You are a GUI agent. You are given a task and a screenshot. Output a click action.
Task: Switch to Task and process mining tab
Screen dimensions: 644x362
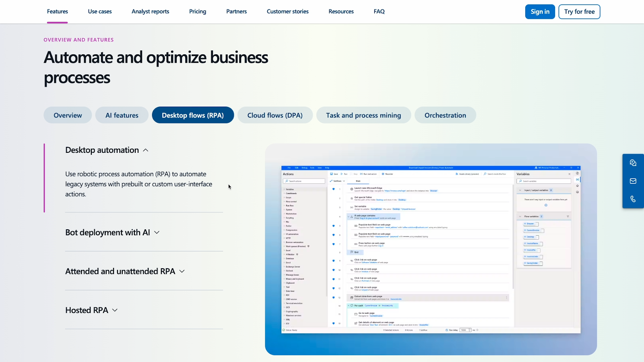[363, 115]
